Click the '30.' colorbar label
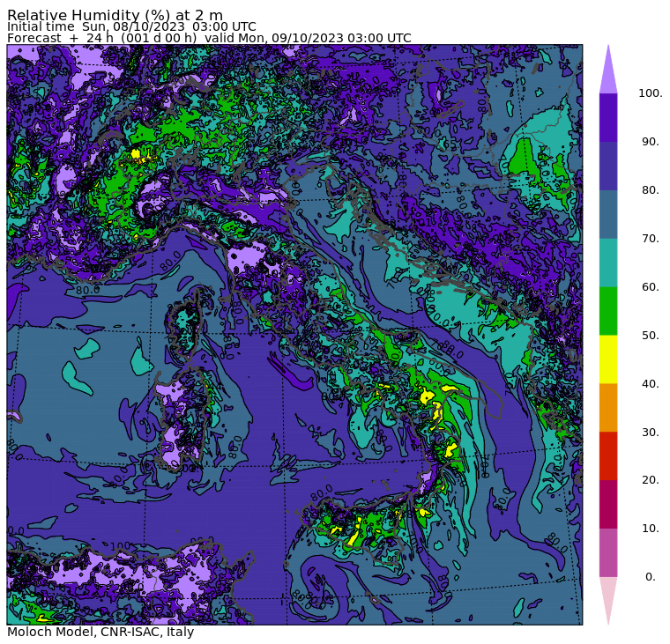Screen dimensions: 670x644 (x=650, y=432)
